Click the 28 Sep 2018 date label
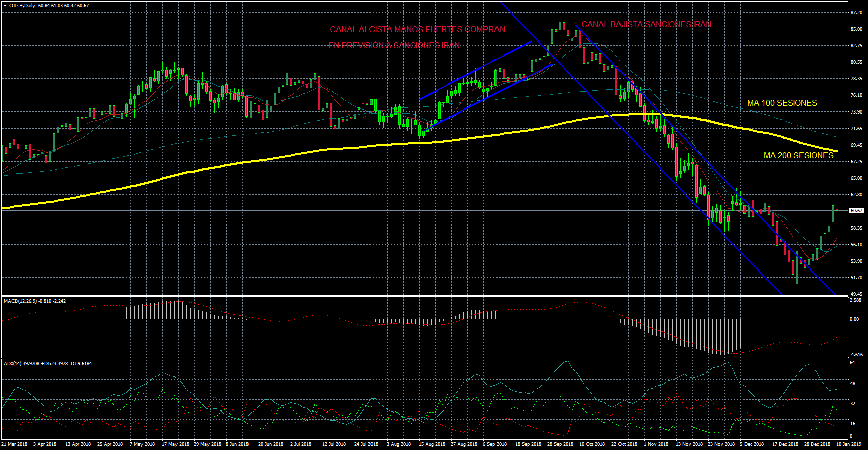Image resolution: width=868 pixels, height=450 pixels. (x=560, y=444)
